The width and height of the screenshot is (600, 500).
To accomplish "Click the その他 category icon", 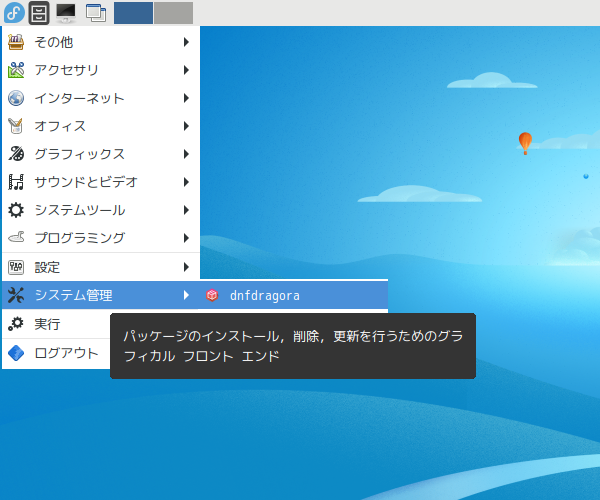I will pyautogui.click(x=16, y=42).
